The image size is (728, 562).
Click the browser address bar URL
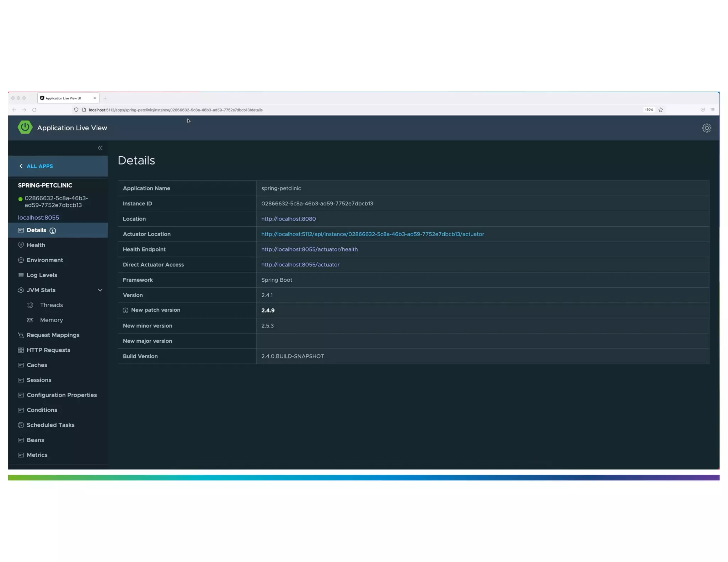(x=176, y=110)
